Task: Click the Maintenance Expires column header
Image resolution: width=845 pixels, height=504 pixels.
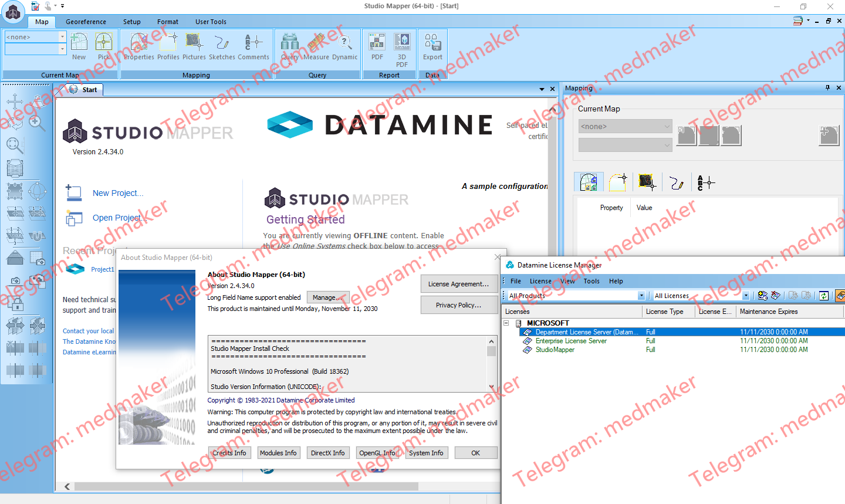Action: coord(790,312)
